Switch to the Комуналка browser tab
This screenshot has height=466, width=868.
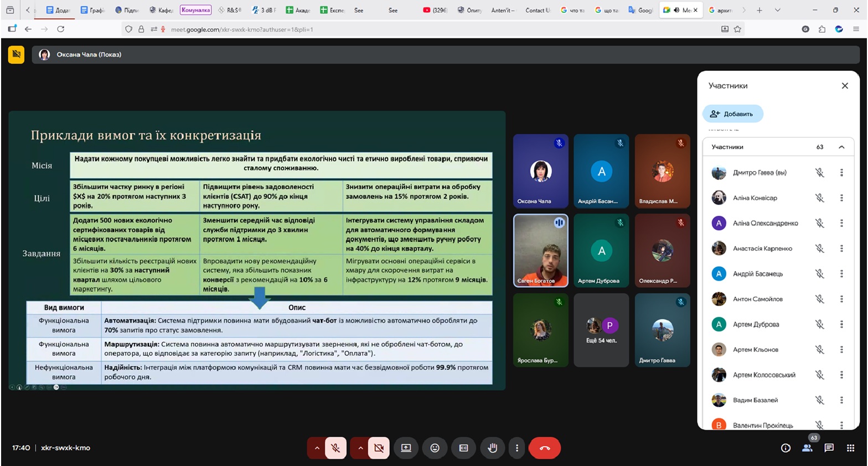click(x=195, y=10)
